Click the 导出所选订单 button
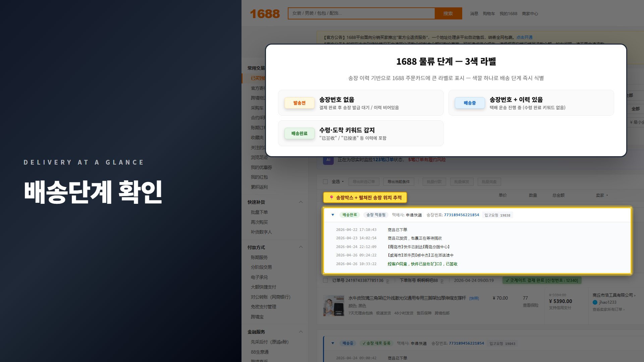Screen dimensions: 644x362 tap(364, 182)
